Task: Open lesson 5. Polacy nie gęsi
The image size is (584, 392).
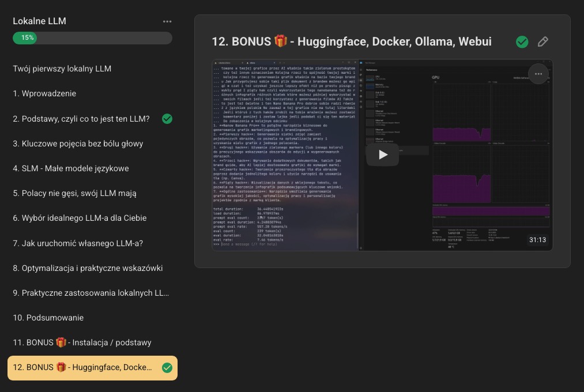Action: coord(92,194)
